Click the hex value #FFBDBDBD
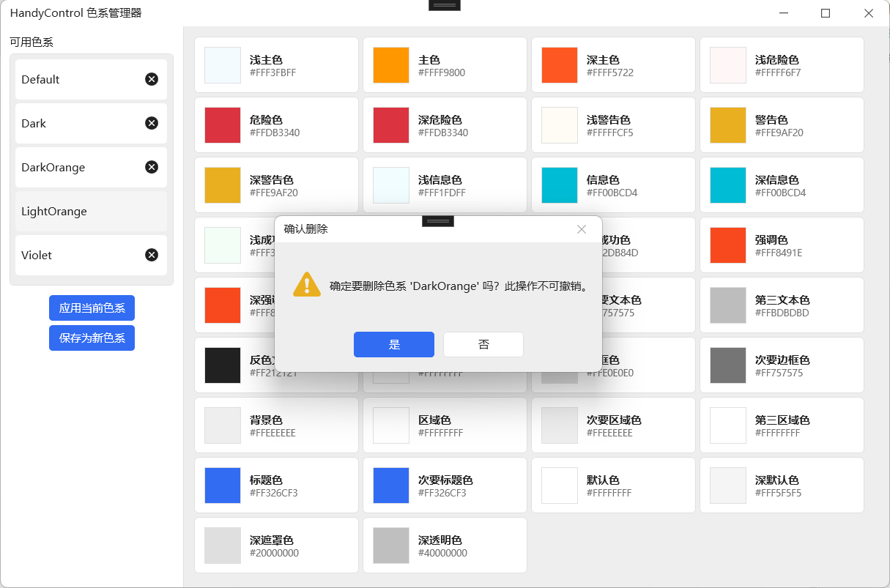Viewport: 890px width, 588px height. click(x=782, y=313)
